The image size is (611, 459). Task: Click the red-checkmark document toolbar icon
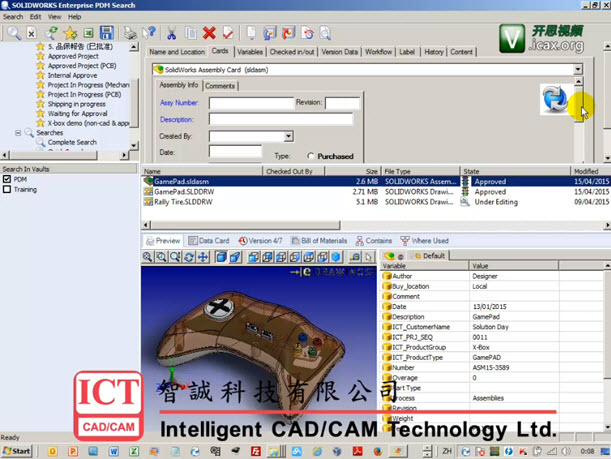point(228,33)
